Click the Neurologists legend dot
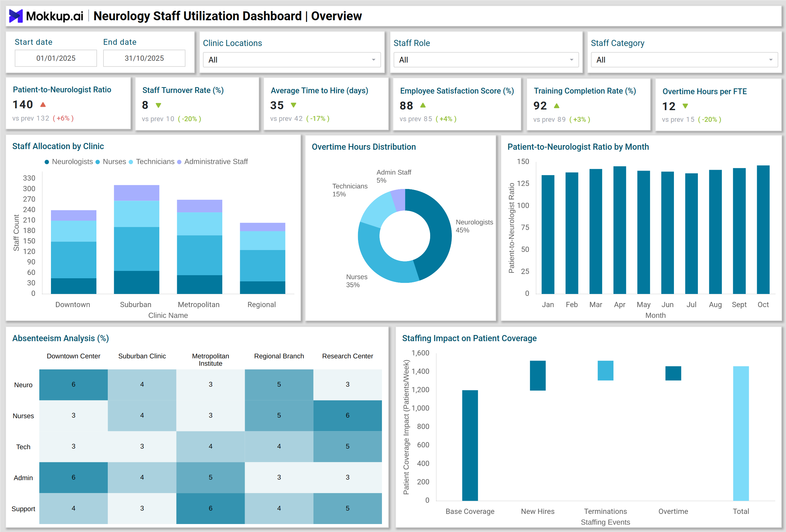Viewport: 786px width, 532px height. pyautogui.click(x=47, y=162)
